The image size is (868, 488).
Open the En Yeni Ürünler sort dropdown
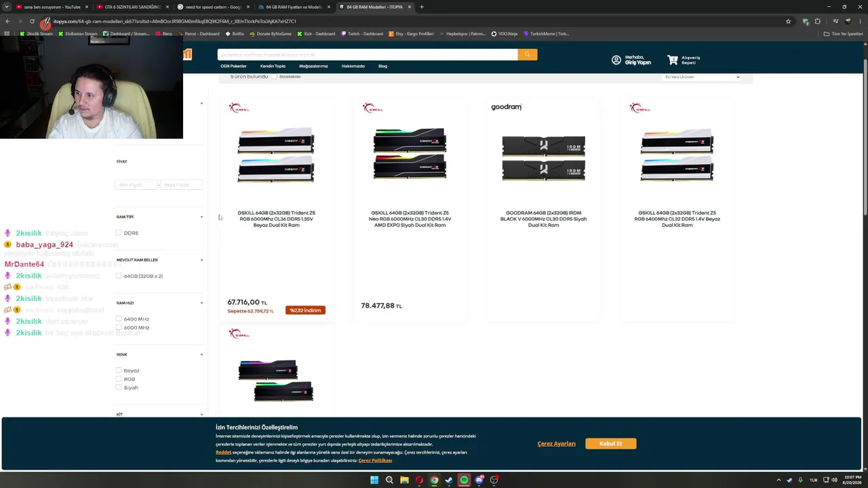701,77
